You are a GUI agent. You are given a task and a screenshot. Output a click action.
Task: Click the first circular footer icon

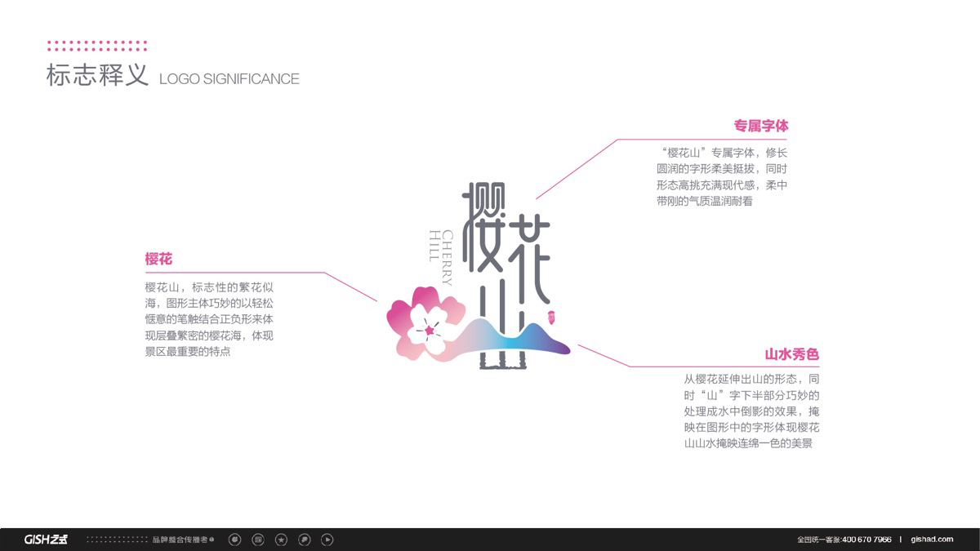click(235, 540)
